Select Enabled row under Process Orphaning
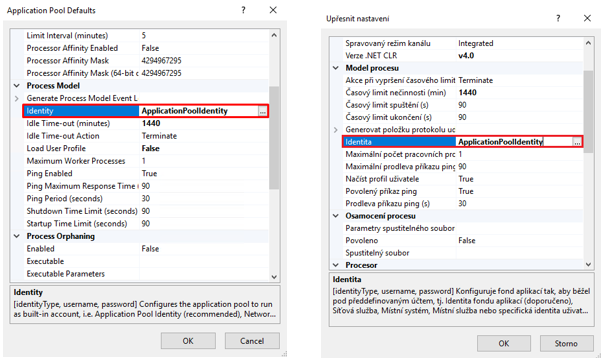 [x=146, y=249]
